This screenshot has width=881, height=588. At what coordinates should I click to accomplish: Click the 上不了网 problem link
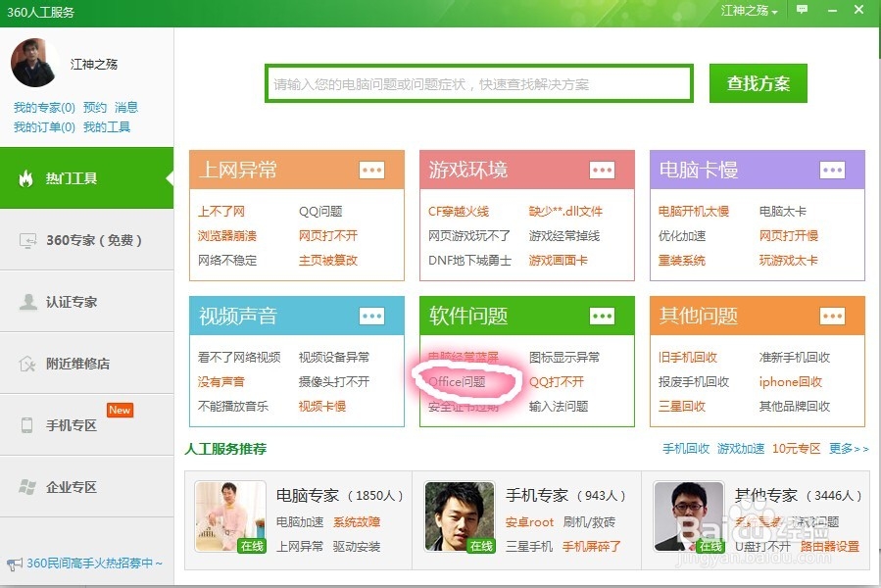(221, 212)
